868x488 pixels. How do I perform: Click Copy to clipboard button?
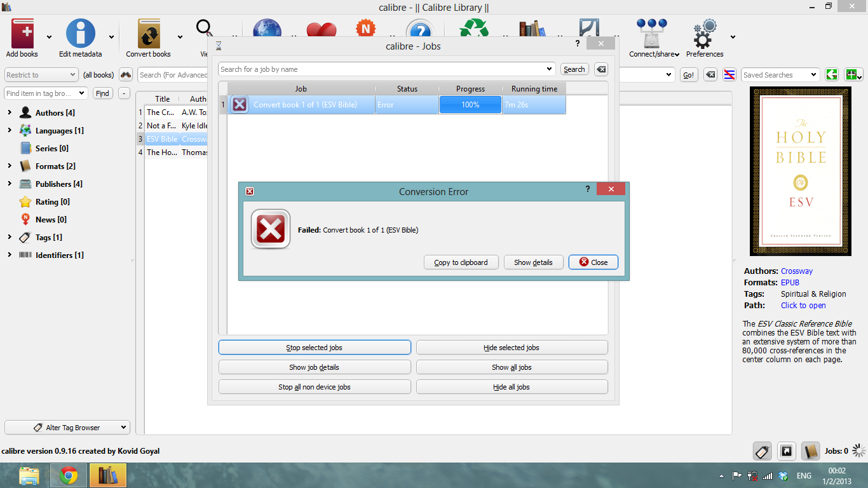pyautogui.click(x=461, y=262)
